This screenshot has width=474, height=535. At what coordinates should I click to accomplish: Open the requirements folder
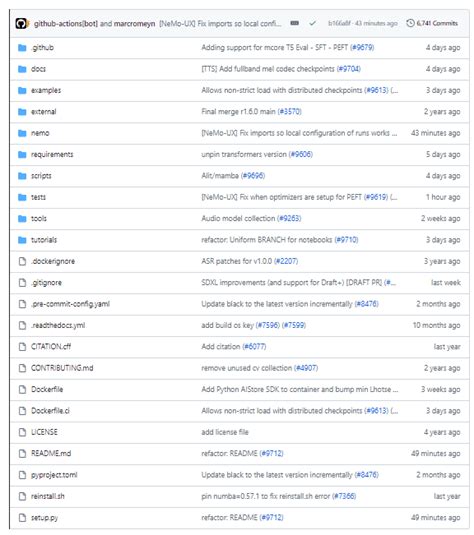pos(52,155)
